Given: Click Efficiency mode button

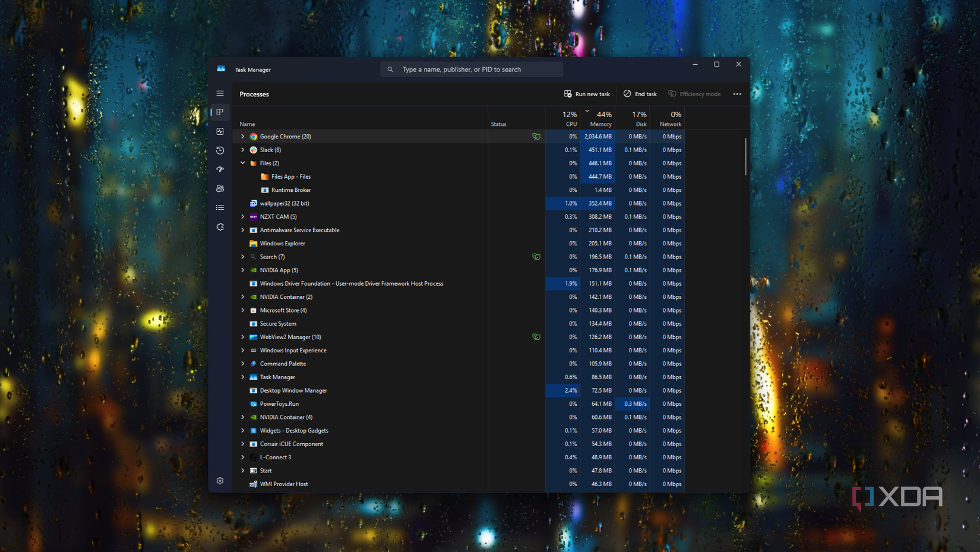Looking at the screenshot, I should click(x=695, y=94).
